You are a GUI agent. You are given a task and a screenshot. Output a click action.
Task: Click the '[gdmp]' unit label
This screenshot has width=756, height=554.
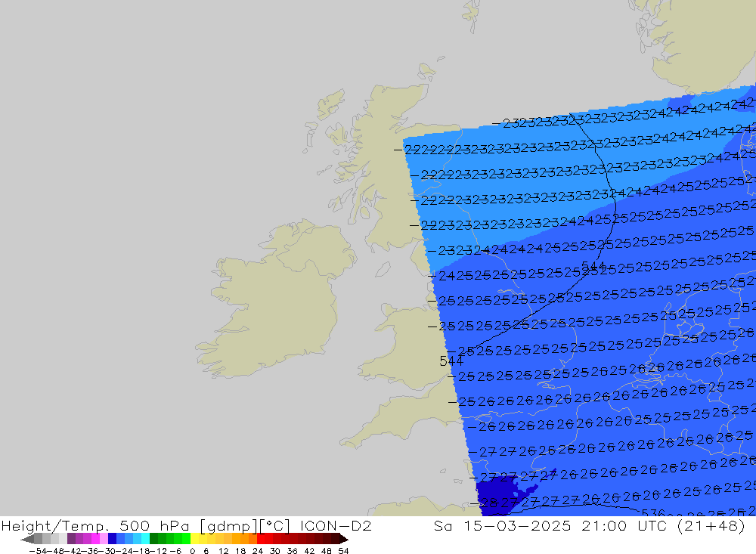point(228,526)
